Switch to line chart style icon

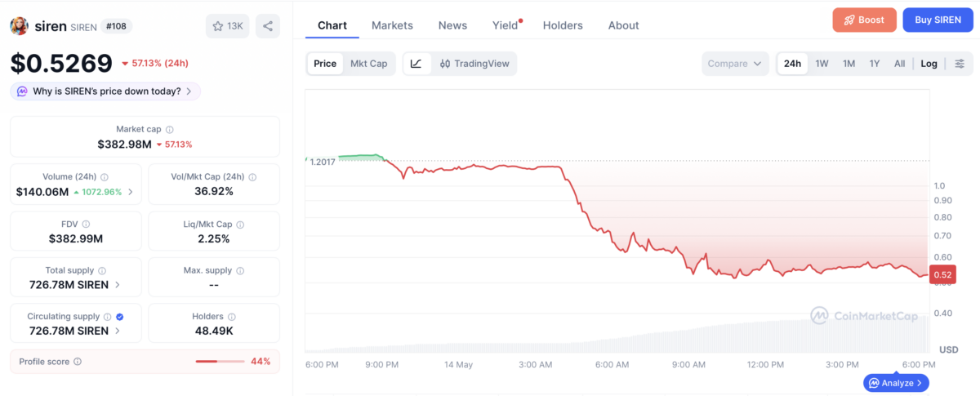[x=416, y=64]
